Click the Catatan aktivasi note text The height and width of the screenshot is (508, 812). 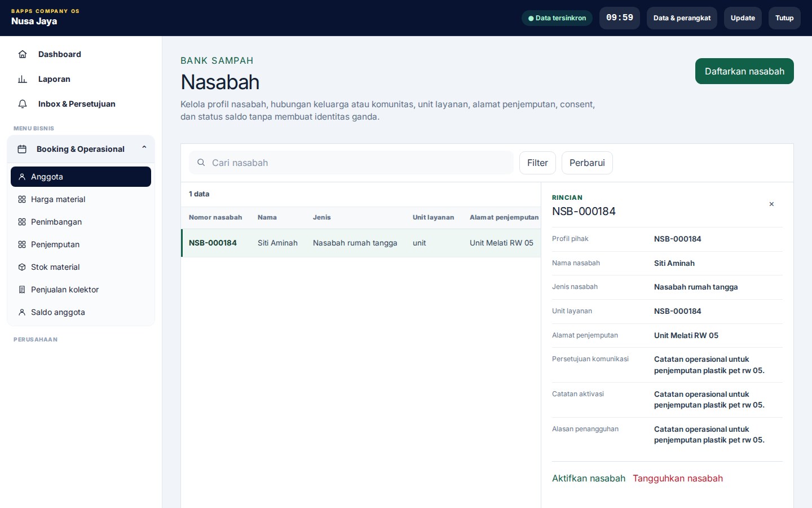coord(709,400)
